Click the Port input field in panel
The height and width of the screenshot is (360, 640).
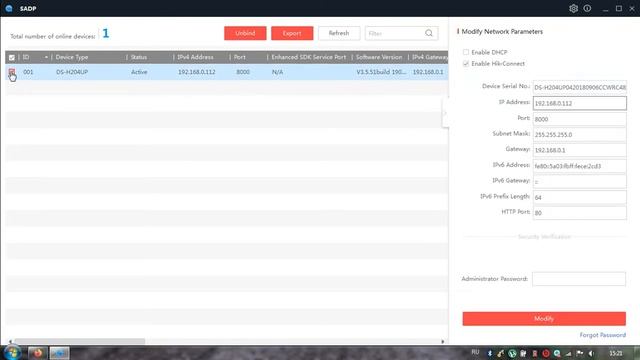pos(580,119)
